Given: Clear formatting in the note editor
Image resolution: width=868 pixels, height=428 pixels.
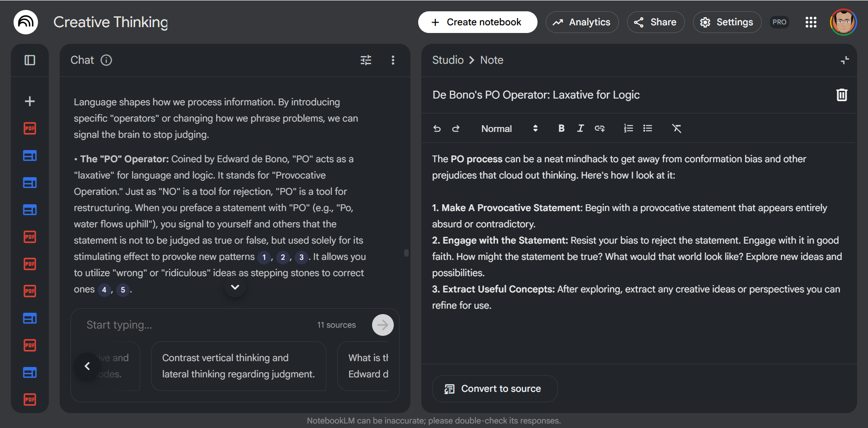Looking at the screenshot, I should coord(676,129).
